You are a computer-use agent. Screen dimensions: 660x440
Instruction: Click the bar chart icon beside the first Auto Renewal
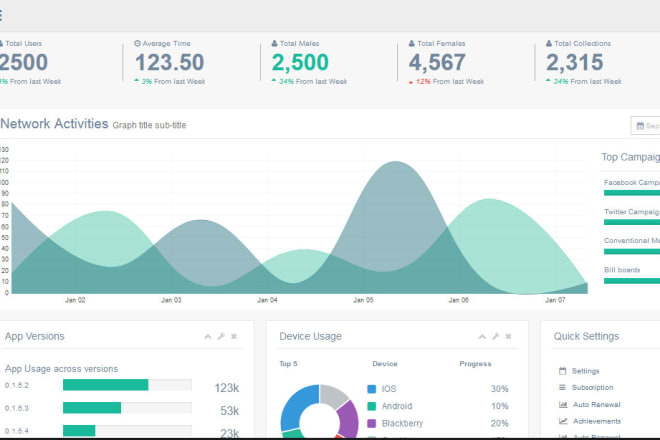click(x=563, y=405)
